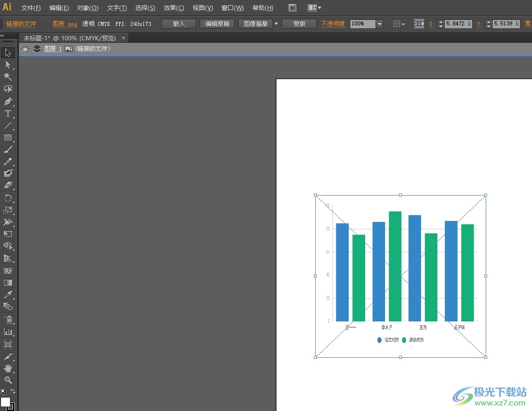The image size is (532, 411).
Task: Pick the Eraser tool
Action: click(8, 186)
